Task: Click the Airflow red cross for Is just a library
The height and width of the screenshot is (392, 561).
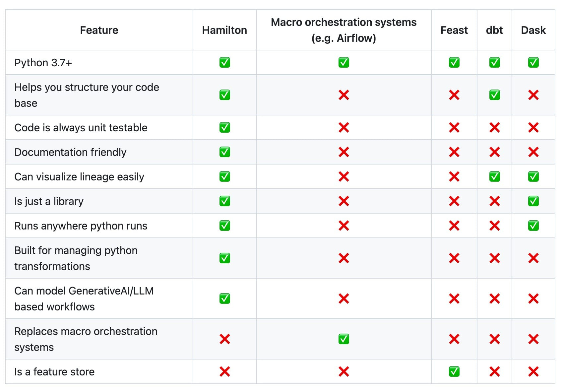Action: pos(343,201)
